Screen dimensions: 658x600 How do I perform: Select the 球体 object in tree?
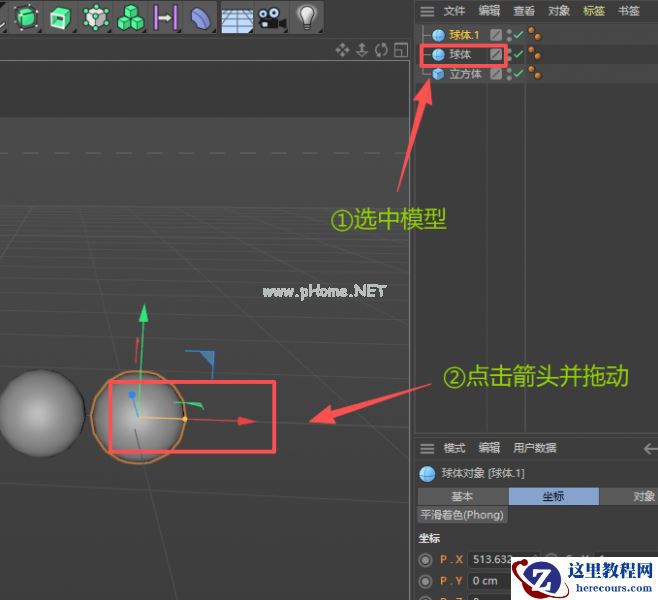(460, 55)
